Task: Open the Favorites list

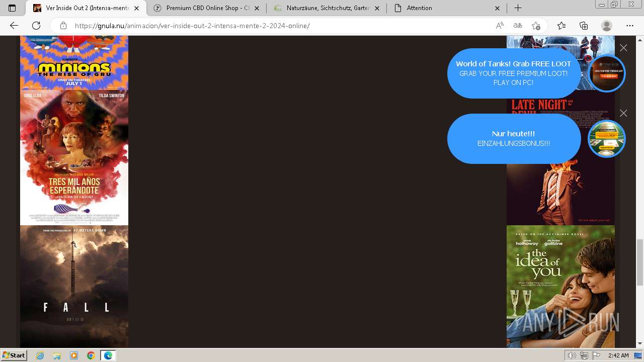Action: (x=561, y=26)
